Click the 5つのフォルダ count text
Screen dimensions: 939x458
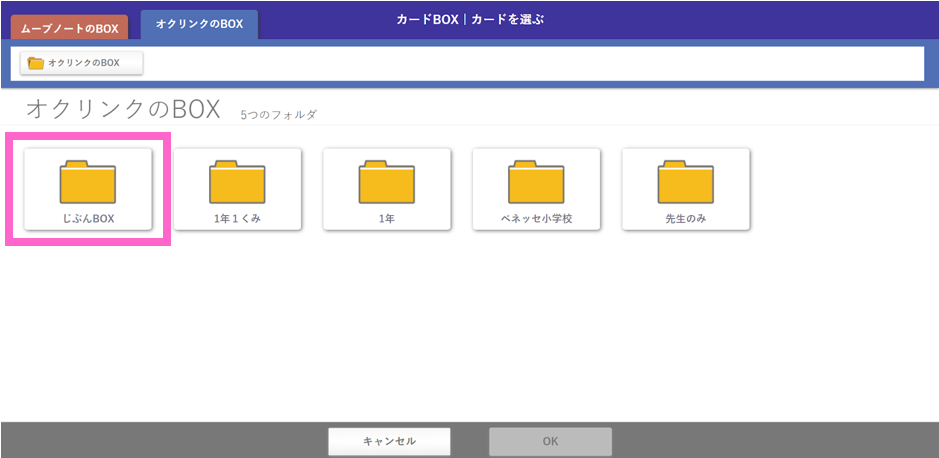pos(278,114)
